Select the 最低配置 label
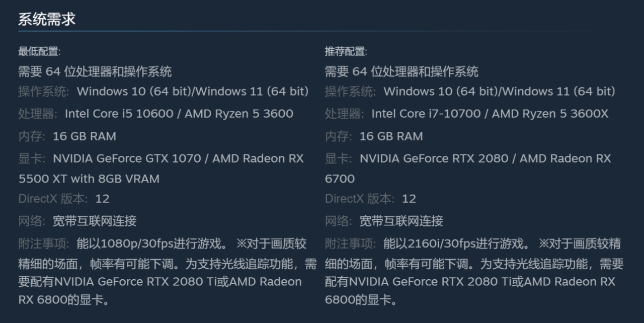 pos(39,51)
